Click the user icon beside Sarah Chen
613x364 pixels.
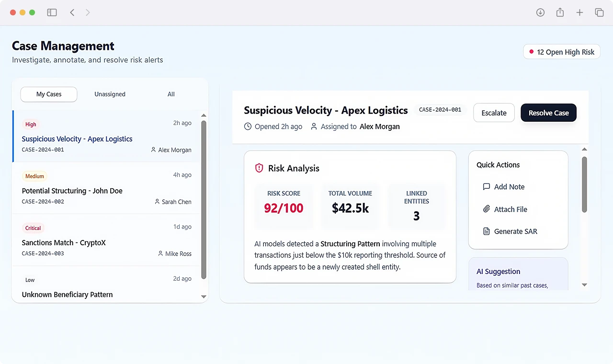pyautogui.click(x=157, y=202)
